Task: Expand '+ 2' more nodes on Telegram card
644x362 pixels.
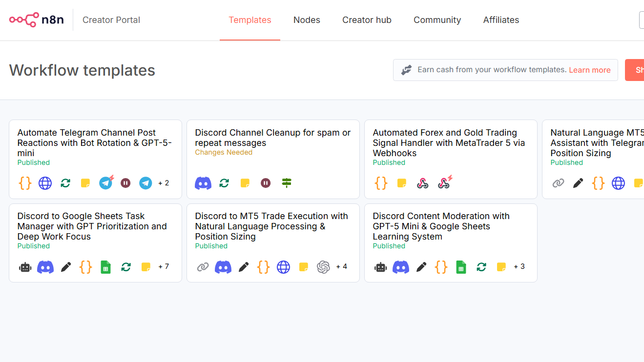Action: pos(164,183)
